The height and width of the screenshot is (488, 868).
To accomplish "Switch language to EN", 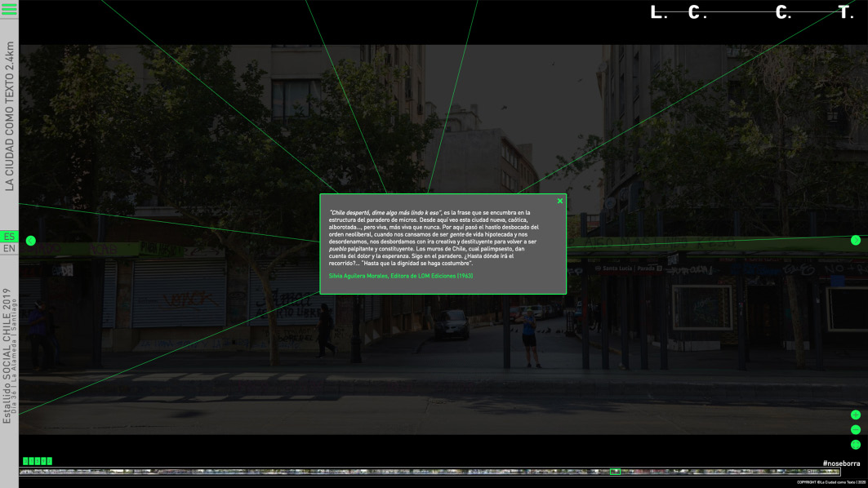I will click(9, 249).
